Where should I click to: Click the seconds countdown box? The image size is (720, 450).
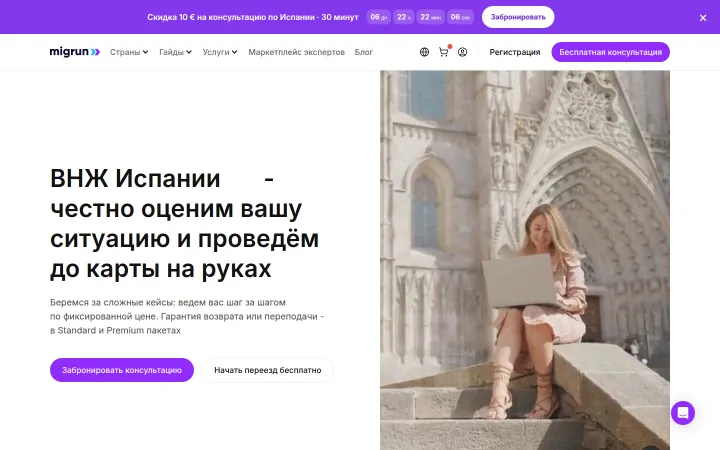460,17
